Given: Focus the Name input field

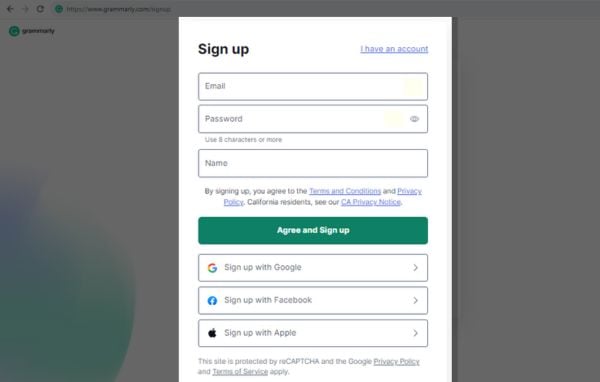Looking at the screenshot, I should 313,163.
